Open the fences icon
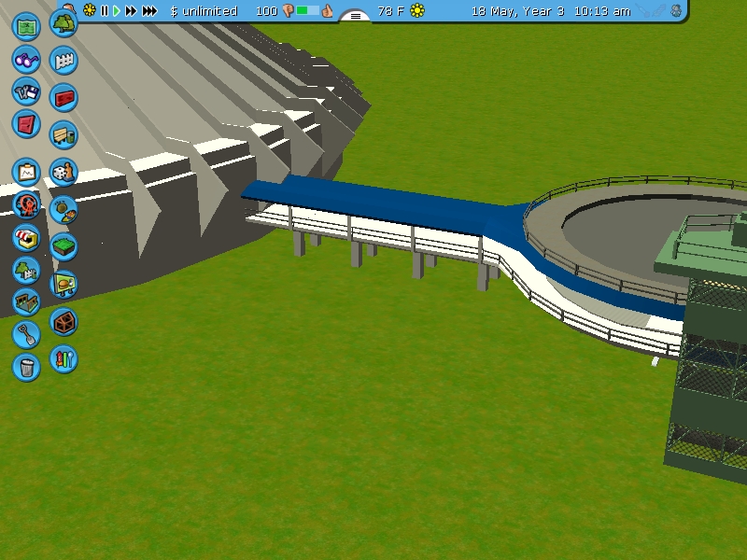747x560 pixels. click(63, 61)
